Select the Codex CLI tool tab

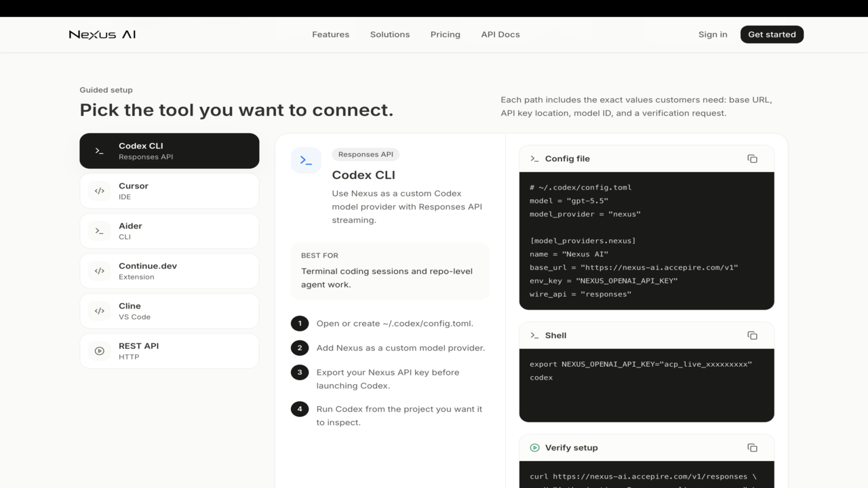coord(170,150)
